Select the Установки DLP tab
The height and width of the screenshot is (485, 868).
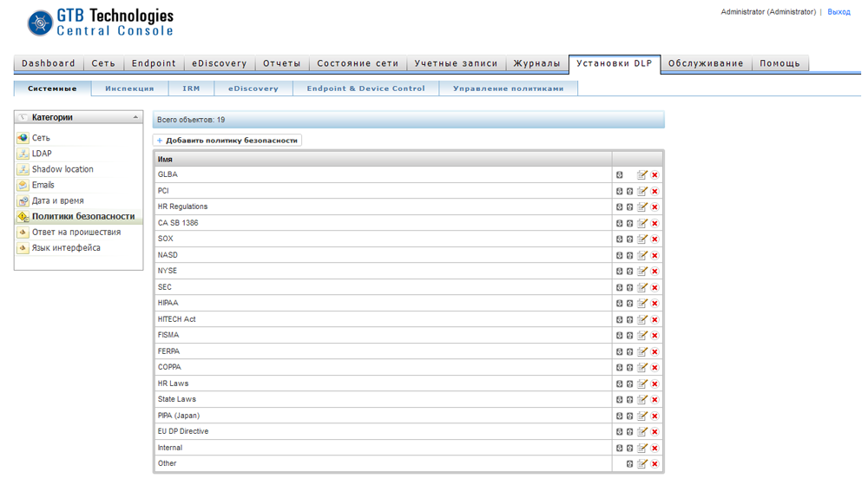[615, 63]
